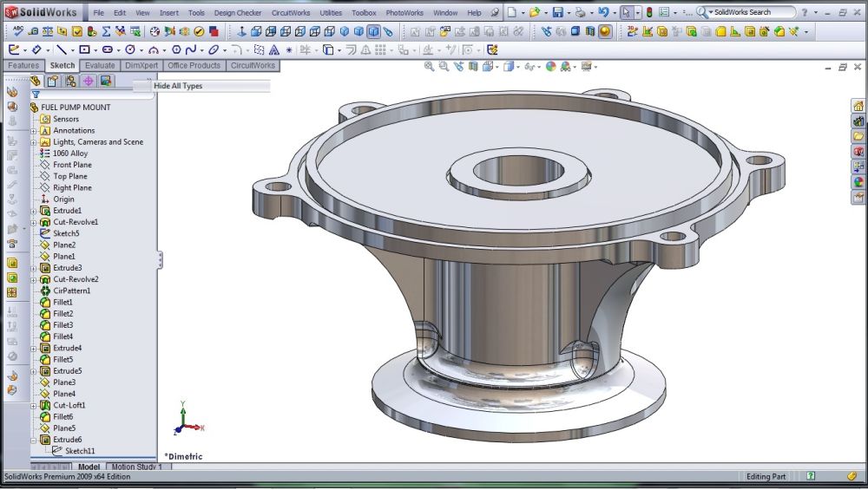Expand the Annotations folder
868x490 pixels.
coord(33,131)
